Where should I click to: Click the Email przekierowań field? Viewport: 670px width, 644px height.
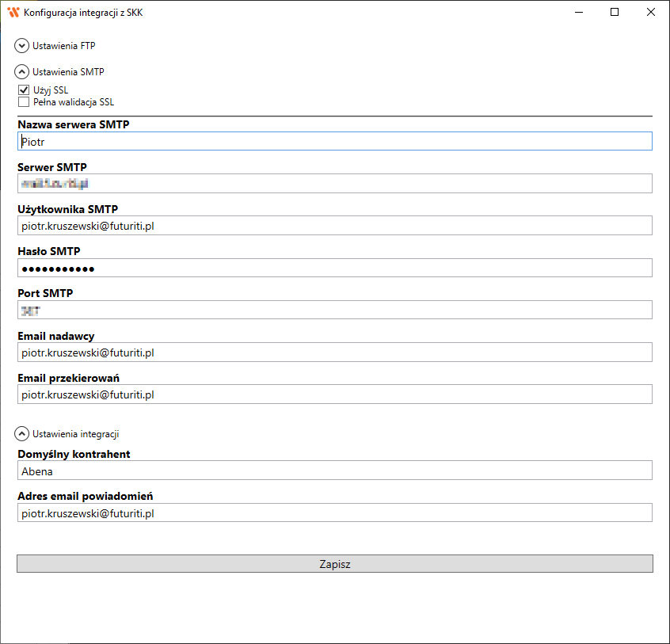point(334,394)
